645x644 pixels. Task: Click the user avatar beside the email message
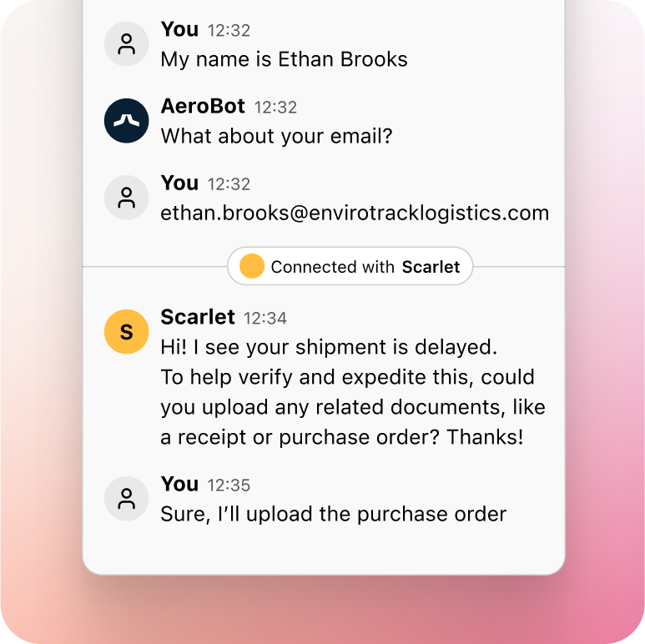(126, 198)
